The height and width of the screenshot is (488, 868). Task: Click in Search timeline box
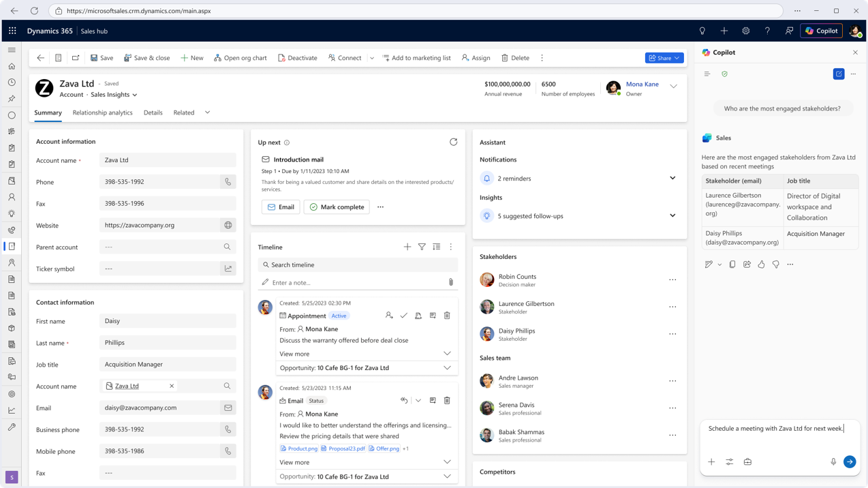[x=358, y=264]
